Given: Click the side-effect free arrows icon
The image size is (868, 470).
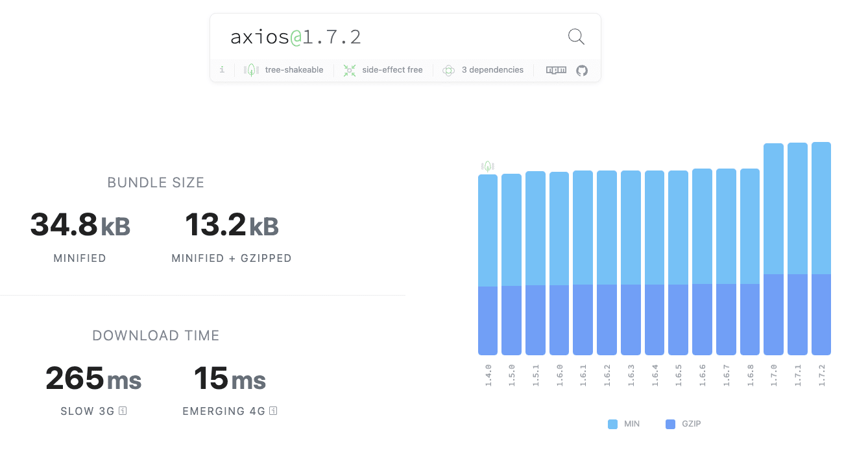Looking at the screenshot, I should point(350,70).
